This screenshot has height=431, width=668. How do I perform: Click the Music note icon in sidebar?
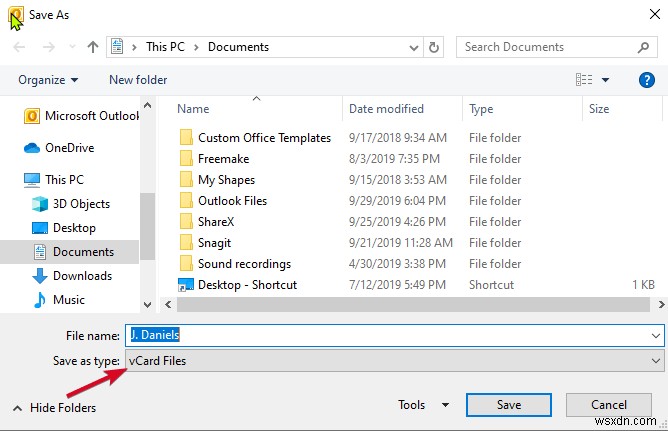(x=40, y=300)
